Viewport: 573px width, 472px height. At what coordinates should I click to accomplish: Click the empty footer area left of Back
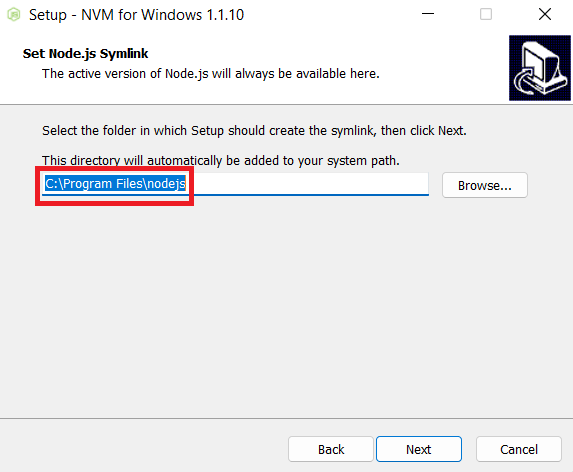(143, 449)
